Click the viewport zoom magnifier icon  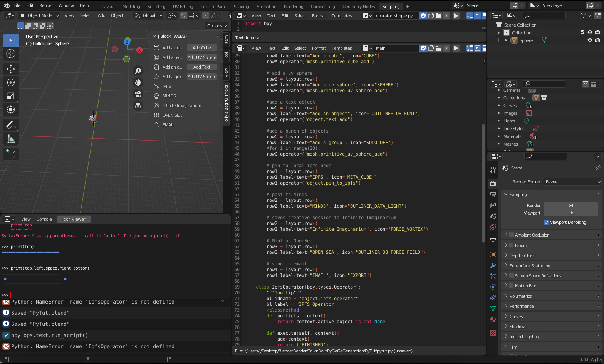point(138,70)
